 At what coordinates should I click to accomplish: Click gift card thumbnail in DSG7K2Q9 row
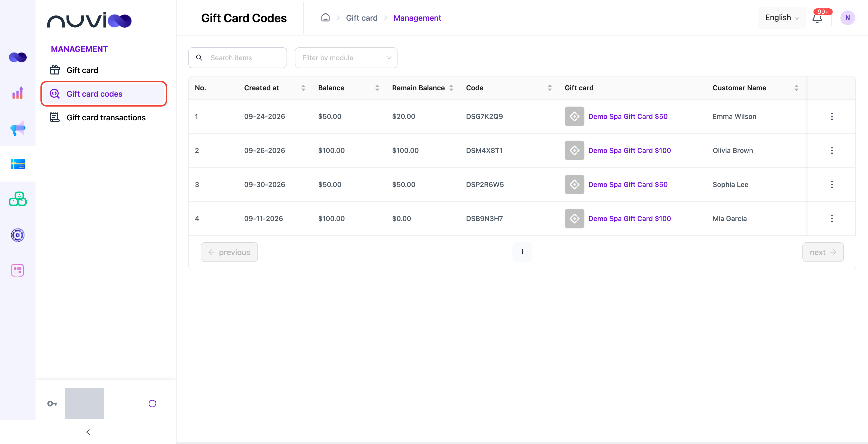tap(575, 116)
